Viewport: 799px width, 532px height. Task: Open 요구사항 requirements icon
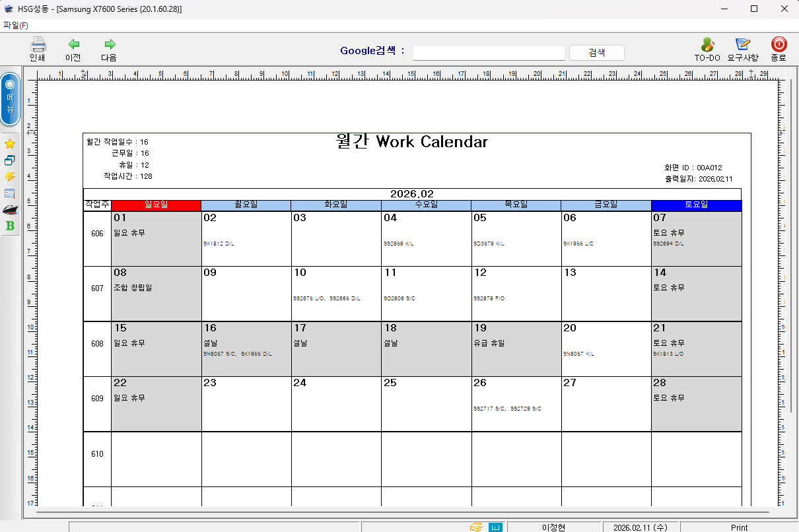tap(743, 45)
